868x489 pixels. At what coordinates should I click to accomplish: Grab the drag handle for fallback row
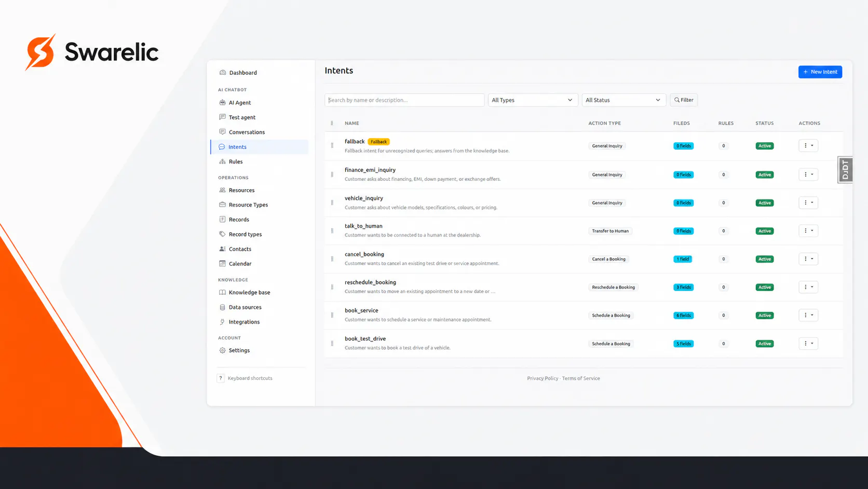[332, 146]
